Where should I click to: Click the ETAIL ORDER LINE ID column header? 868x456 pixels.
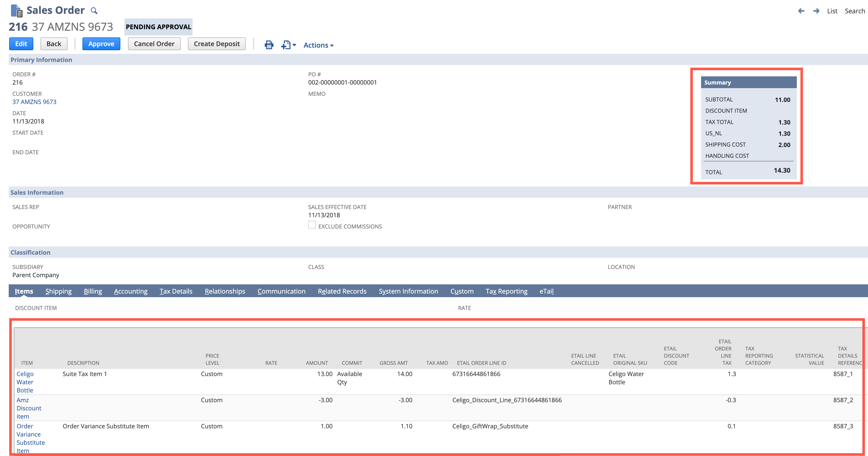pyautogui.click(x=482, y=363)
